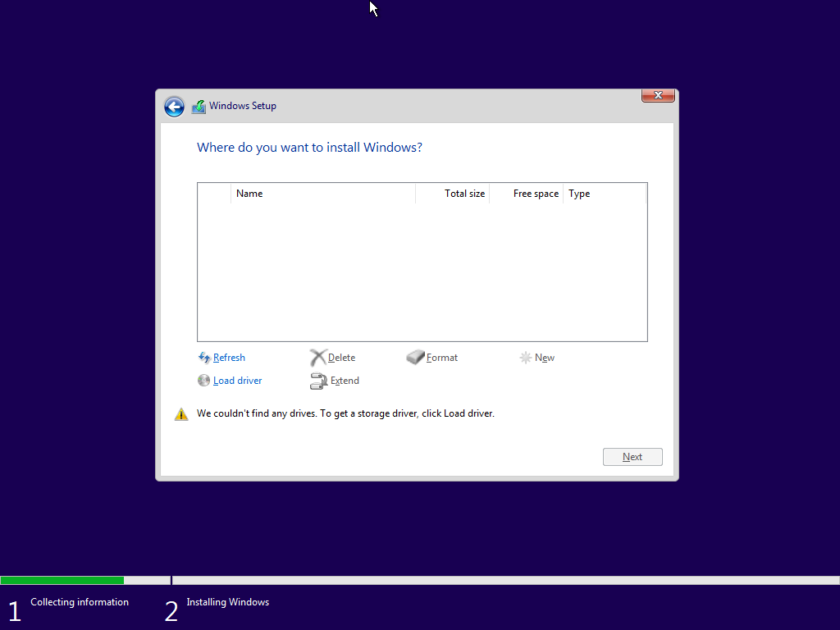Click the Format drive icon
This screenshot has width=840, height=630.
[x=416, y=358]
